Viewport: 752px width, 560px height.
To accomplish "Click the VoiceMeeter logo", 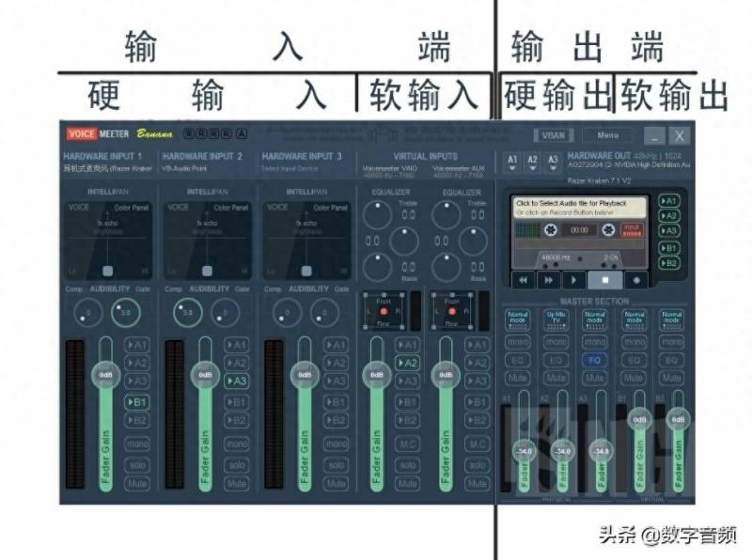I will (98, 133).
